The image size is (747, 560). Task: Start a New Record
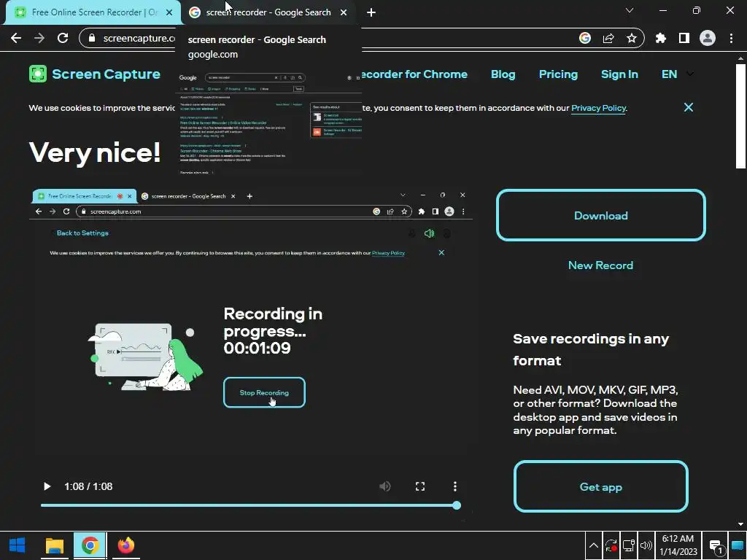coord(601,265)
